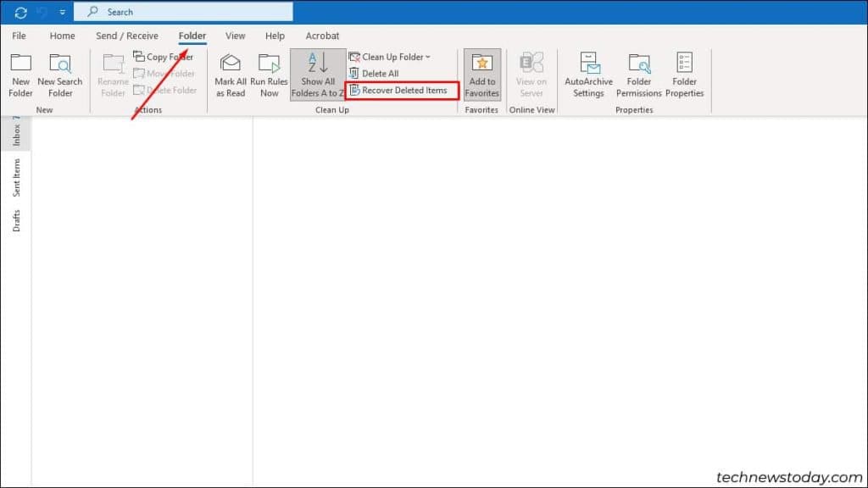Create a New Folder
This screenshot has width=868, height=488.
click(19, 75)
